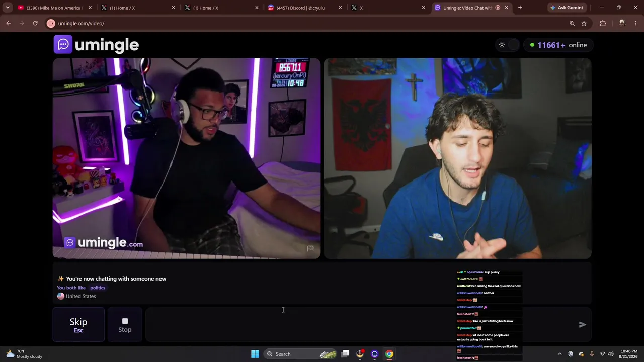Go back to the previous page
The width and height of the screenshot is (644, 362).
[x=8, y=23]
